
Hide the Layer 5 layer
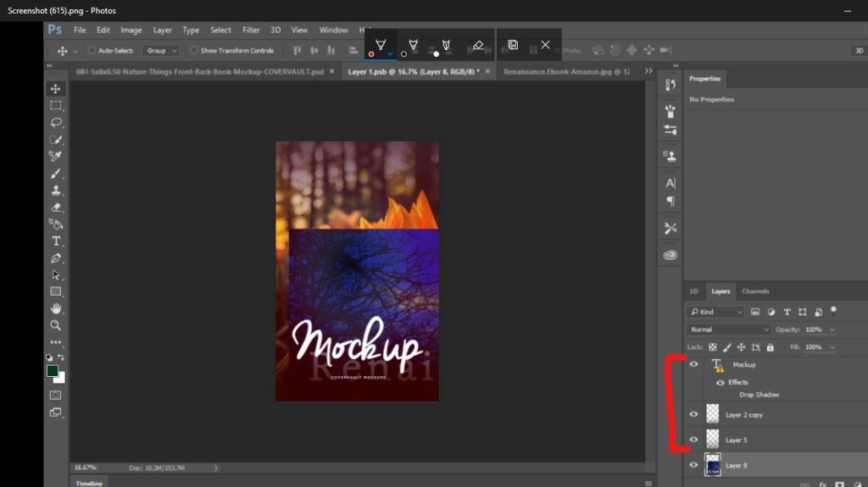pos(694,440)
